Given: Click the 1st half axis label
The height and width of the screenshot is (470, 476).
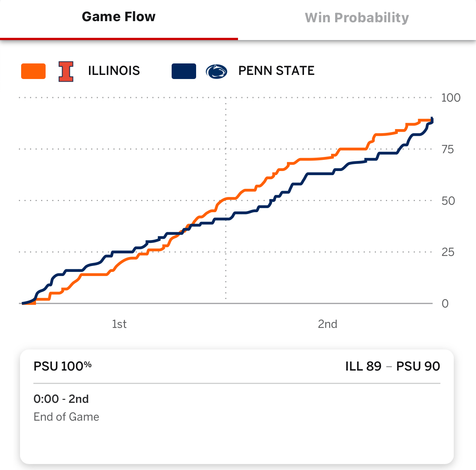Looking at the screenshot, I should click(x=119, y=324).
